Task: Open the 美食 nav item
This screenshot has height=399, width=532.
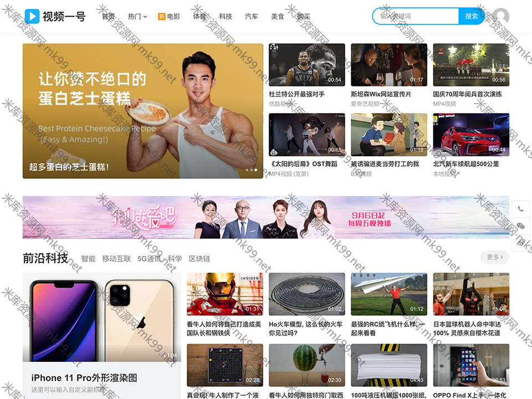Action: coord(278,16)
